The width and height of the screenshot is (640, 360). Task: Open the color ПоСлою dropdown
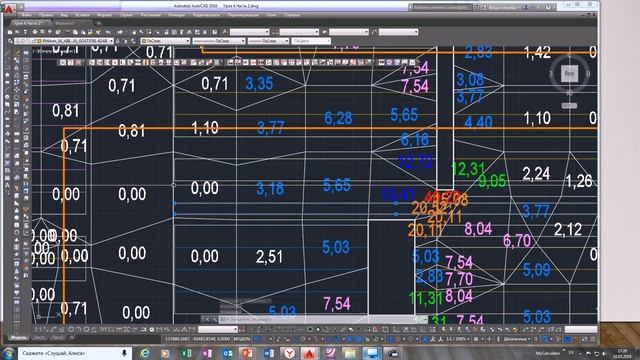pos(165,41)
